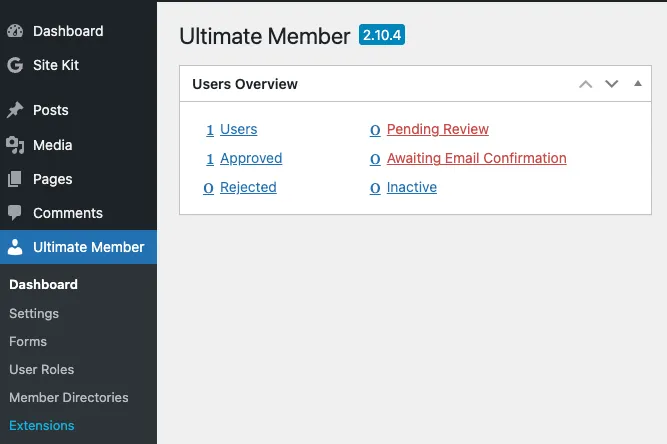Click the count beside Approved
The height and width of the screenshot is (444, 667).
tap(210, 159)
